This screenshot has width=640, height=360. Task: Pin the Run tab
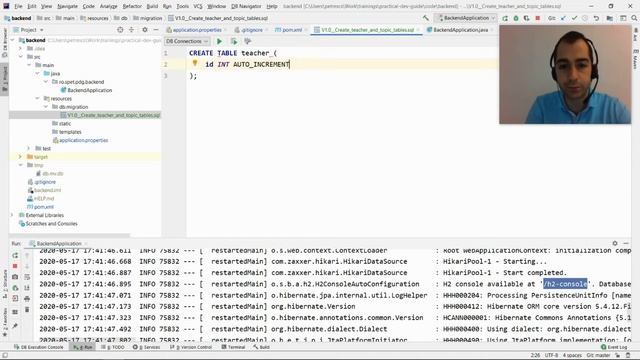15,326
